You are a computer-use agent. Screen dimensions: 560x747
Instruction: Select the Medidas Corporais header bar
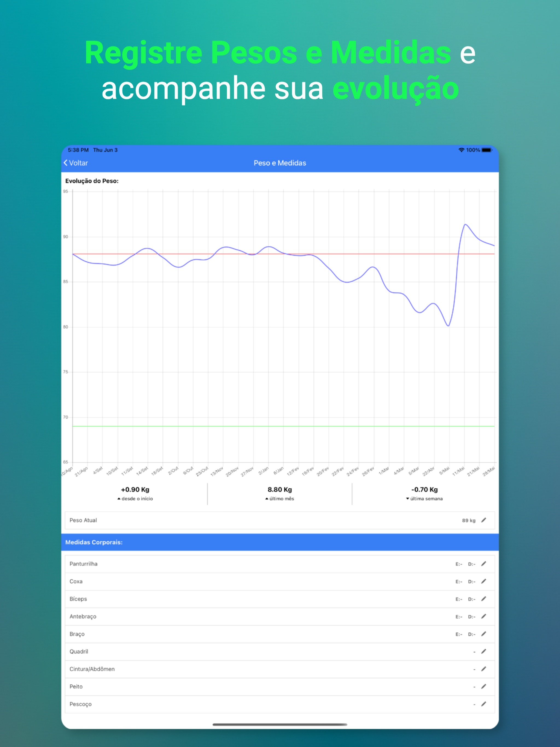tap(95, 542)
